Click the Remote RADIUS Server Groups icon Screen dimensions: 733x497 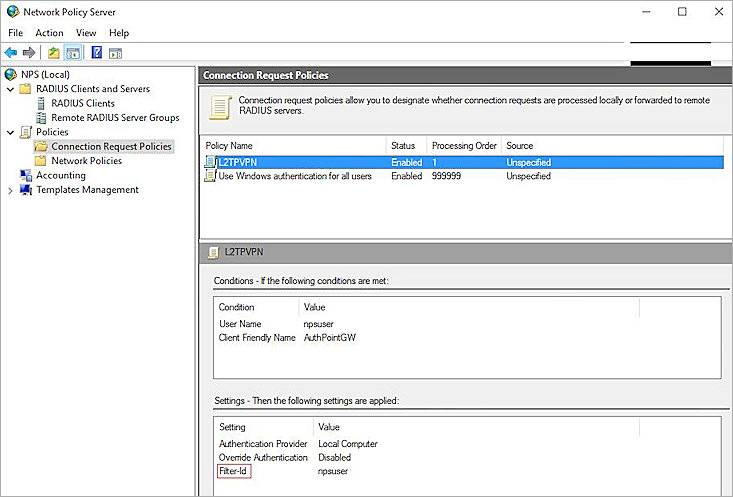(x=41, y=117)
